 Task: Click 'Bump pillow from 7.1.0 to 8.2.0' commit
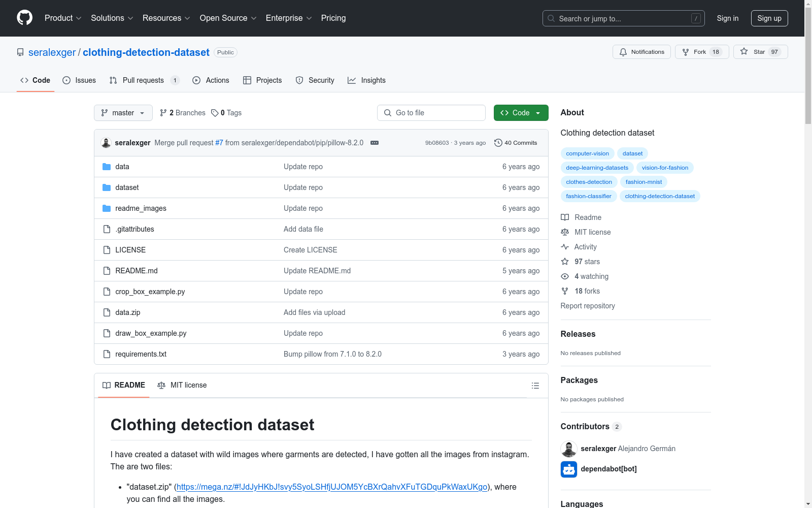tap(332, 354)
